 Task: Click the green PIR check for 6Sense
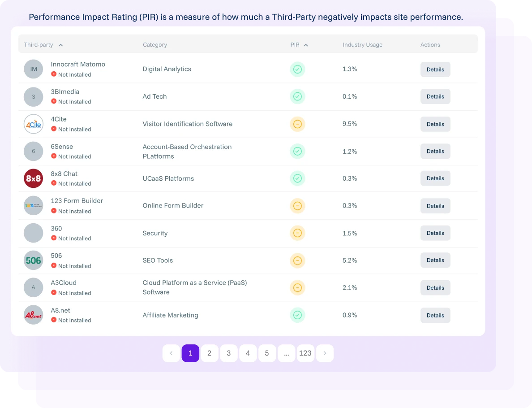[297, 151]
